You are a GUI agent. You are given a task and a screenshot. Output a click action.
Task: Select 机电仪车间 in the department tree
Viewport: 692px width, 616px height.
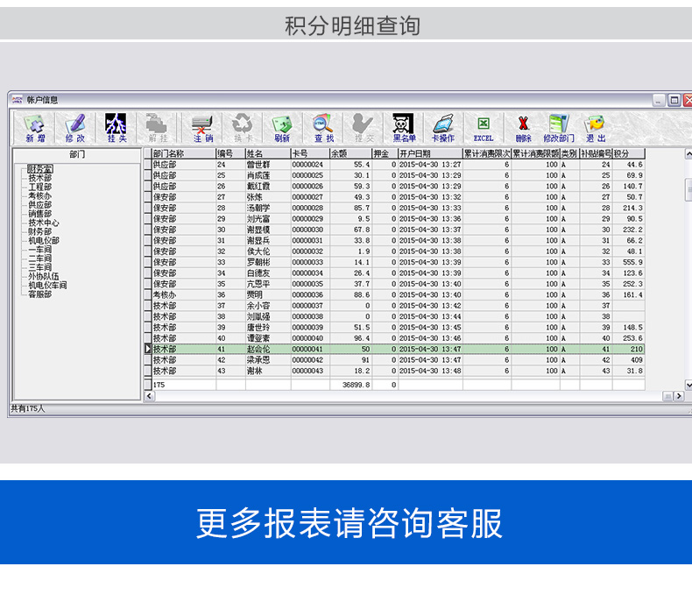[x=47, y=285]
